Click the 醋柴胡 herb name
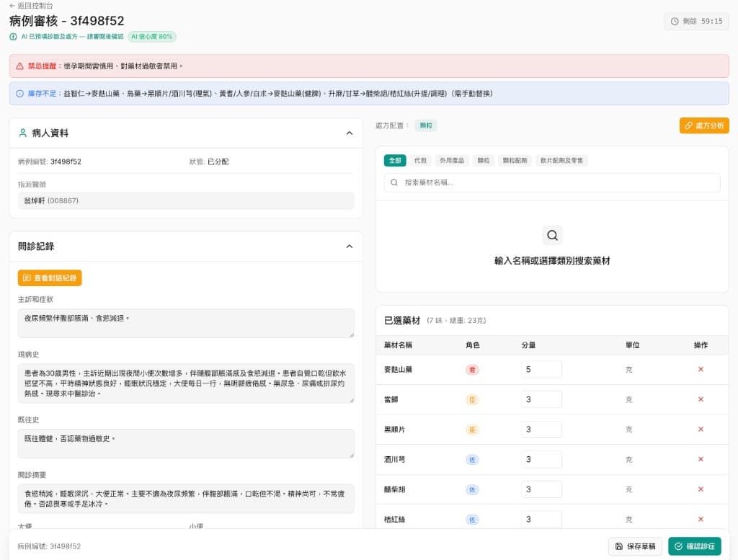Screen dimensions: 738x560 [x=394, y=489]
